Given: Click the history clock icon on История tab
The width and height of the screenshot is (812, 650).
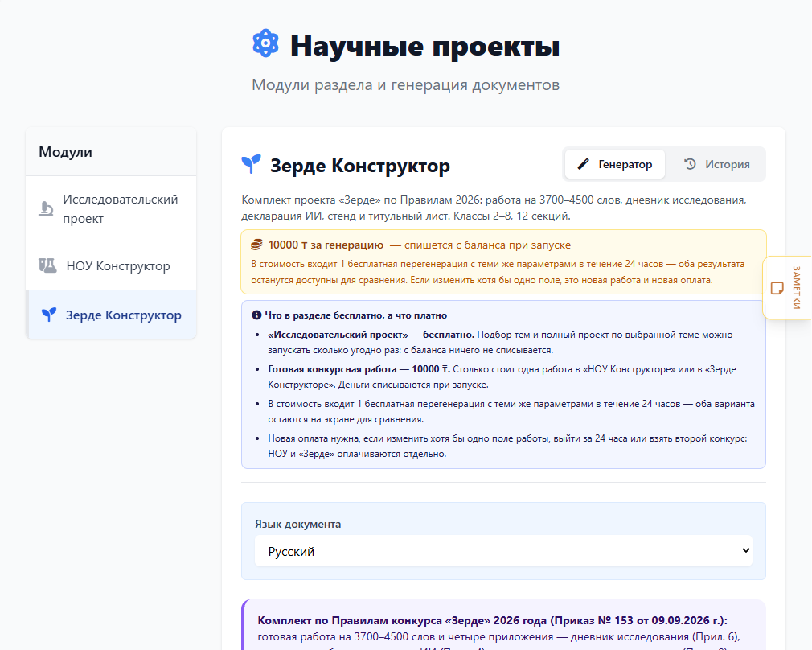Looking at the screenshot, I should pos(690,164).
